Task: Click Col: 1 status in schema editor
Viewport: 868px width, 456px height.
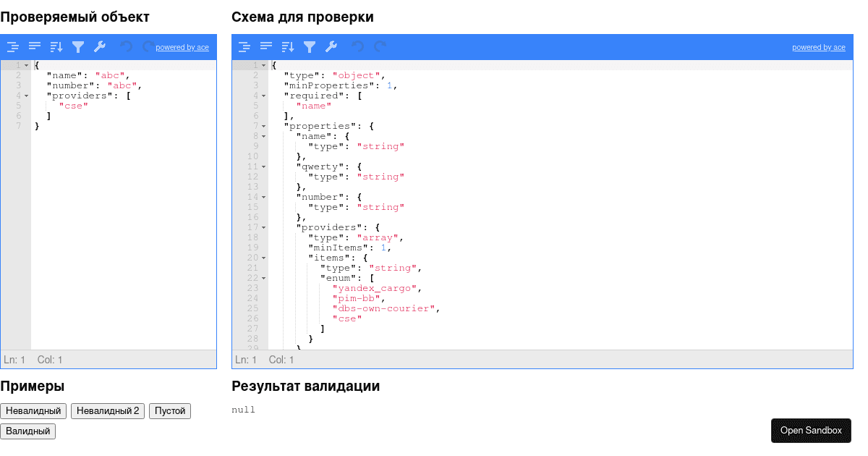Action: point(281,360)
